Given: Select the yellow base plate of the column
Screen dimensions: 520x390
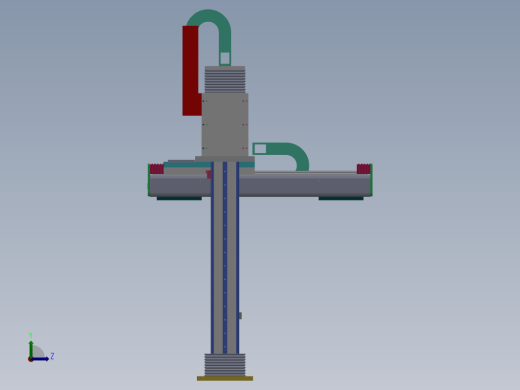Looking at the screenshot, I should coord(225,378).
